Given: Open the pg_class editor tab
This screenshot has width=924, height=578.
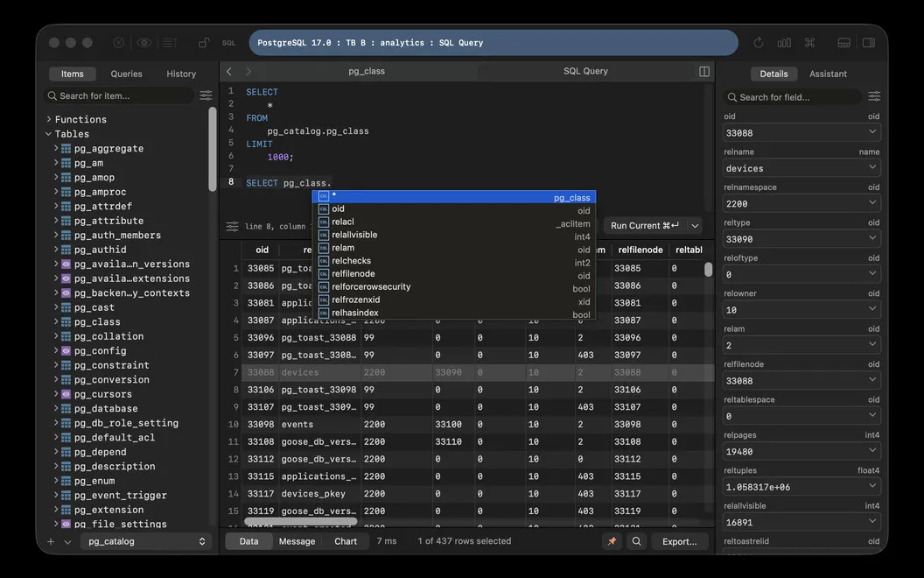Looking at the screenshot, I should pyautogui.click(x=367, y=71).
